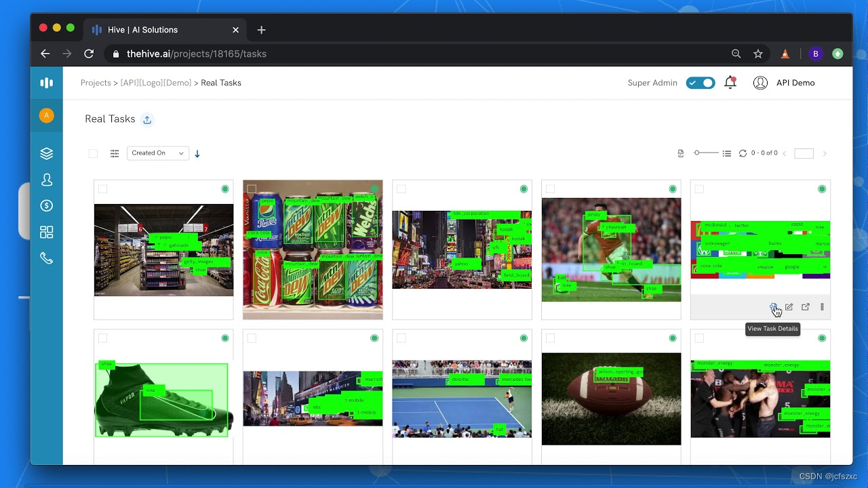The width and height of the screenshot is (868, 488).
Task: Click green status dot on supermarket card
Action: click(x=225, y=189)
